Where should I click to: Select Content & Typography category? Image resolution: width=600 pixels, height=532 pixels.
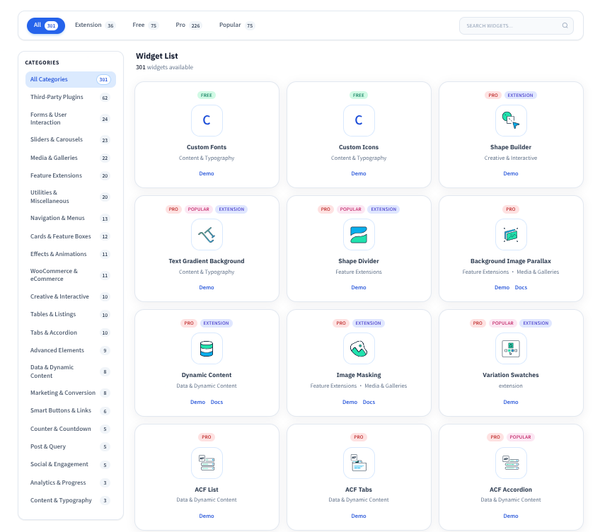click(70, 501)
